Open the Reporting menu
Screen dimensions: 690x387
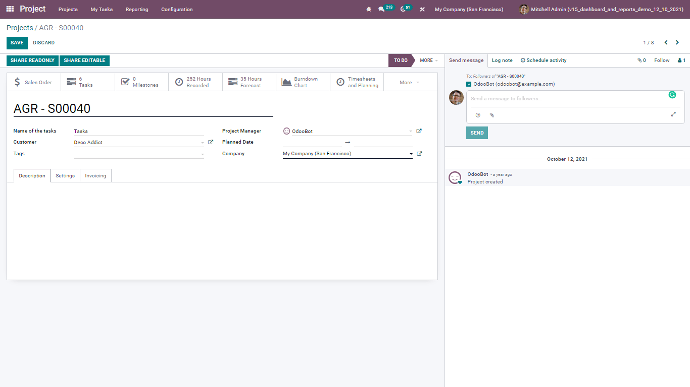tap(137, 9)
